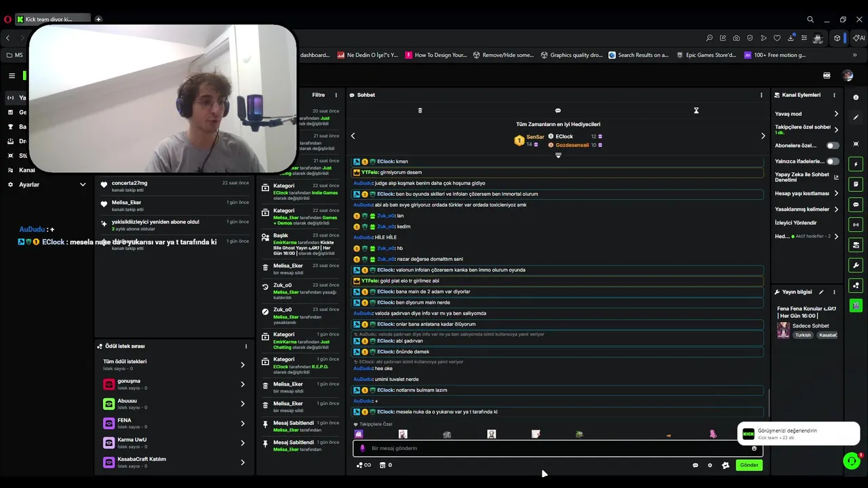The width and height of the screenshot is (868, 488).
Task: Click the Filtre label in activity panel
Action: [318, 95]
